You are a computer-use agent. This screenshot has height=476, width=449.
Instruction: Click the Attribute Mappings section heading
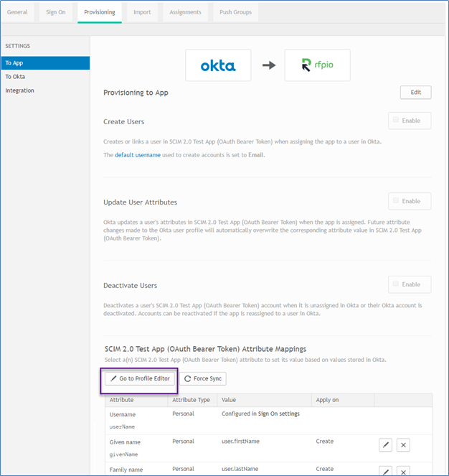205,349
